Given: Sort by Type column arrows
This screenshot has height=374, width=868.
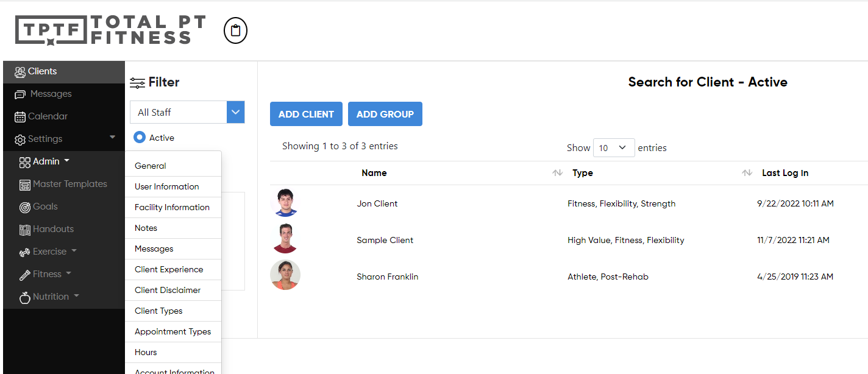Looking at the screenshot, I should pyautogui.click(x=747, y=173).
